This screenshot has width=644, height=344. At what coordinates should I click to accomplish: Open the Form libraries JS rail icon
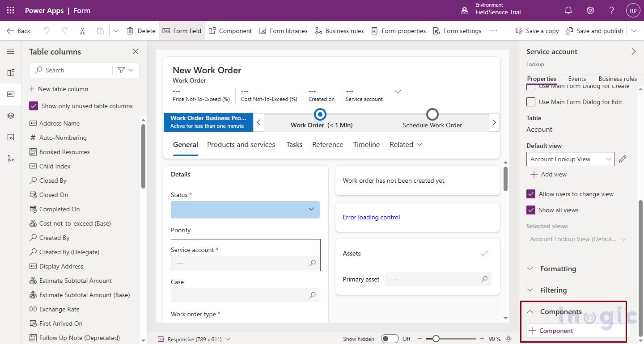pos(11,137)
